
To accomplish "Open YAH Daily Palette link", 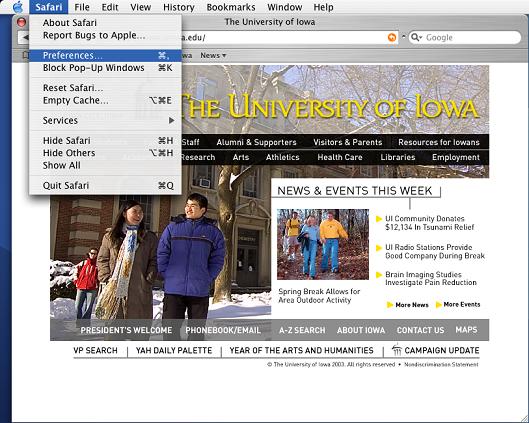I will coord(174,350).
